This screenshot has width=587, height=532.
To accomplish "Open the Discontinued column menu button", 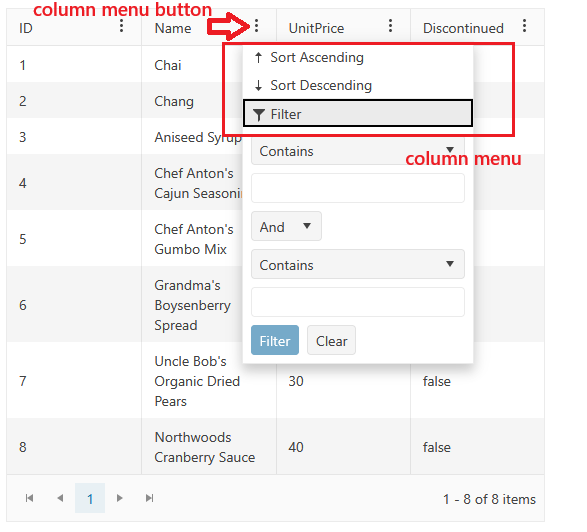I will tap(524, 26).
